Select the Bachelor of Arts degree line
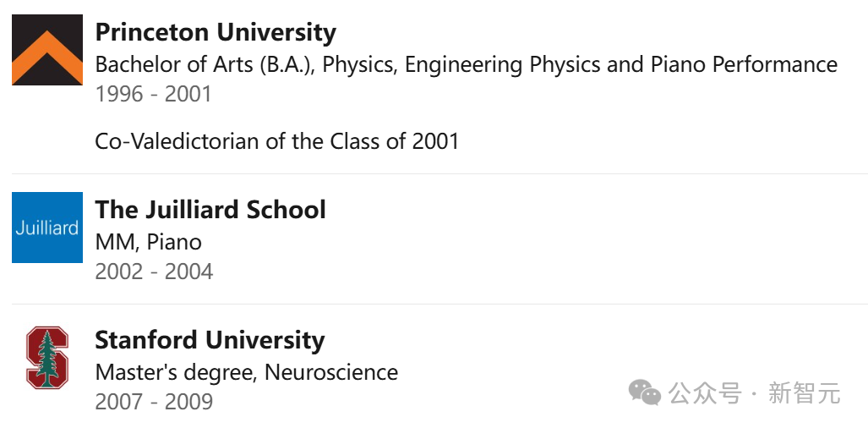The image size is (868, 428). tap(466, 65)
